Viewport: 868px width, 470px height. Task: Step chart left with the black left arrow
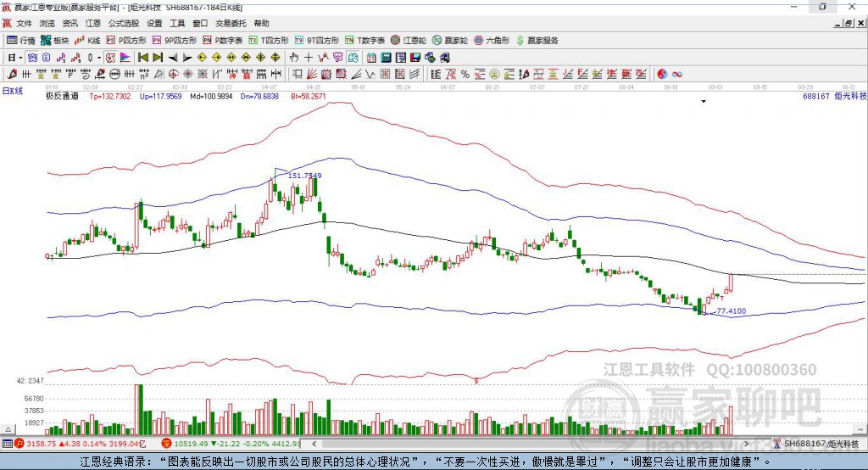click(x=173, y=58)
